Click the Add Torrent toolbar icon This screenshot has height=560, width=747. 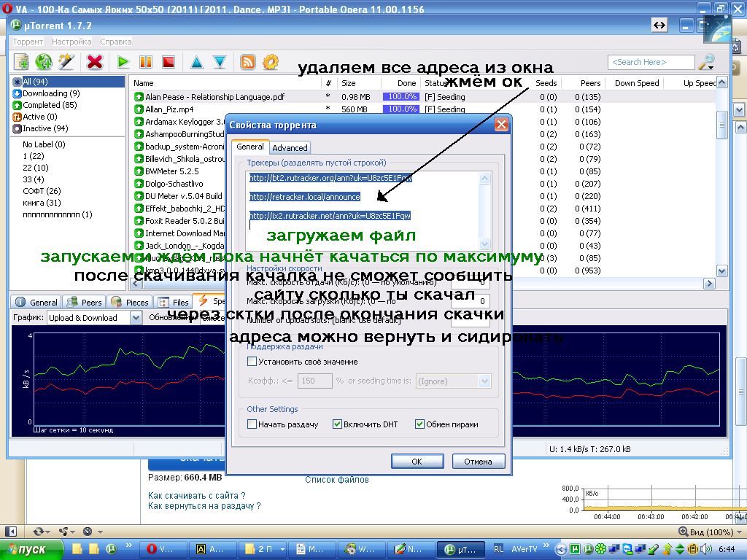click(x=21, y=62)
